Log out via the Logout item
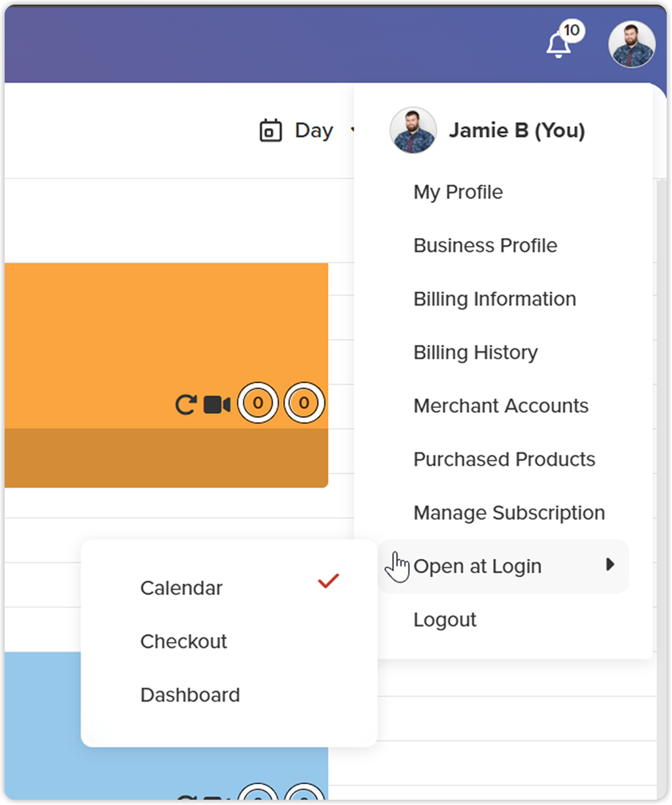Viewport: 672px width, 805px height. (445, 620)
